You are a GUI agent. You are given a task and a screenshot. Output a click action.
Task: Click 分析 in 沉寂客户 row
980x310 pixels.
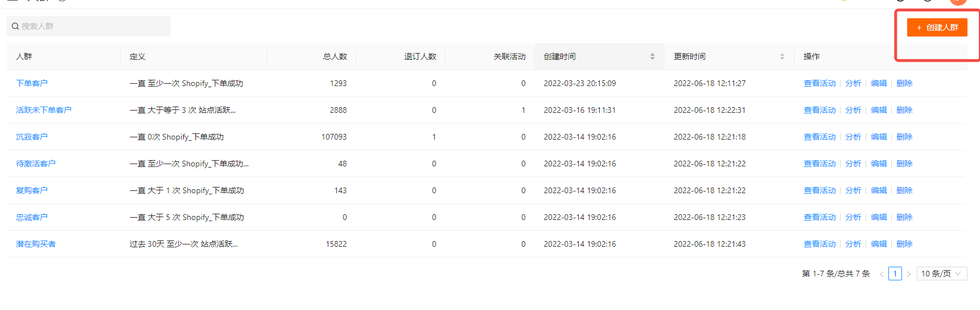[x=853, y=137]
